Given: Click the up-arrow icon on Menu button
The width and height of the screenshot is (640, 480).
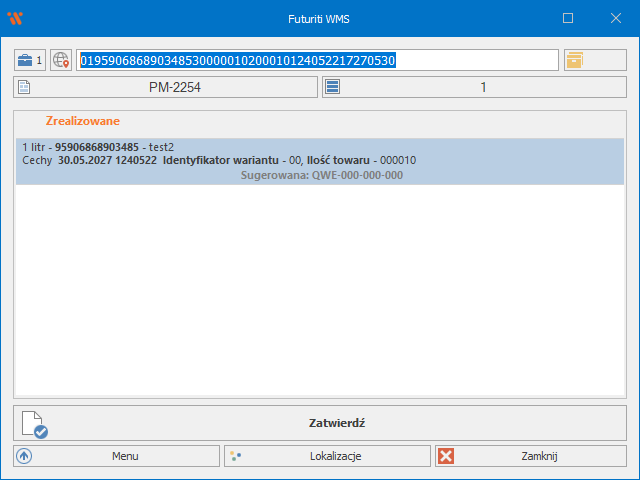Looking at the screenshot, I should [24, 456].
